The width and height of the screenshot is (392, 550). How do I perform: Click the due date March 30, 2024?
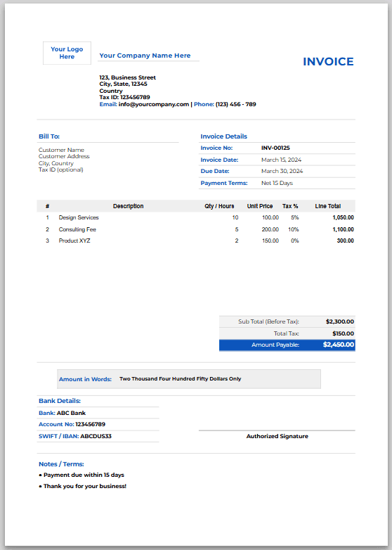[282, 171]
